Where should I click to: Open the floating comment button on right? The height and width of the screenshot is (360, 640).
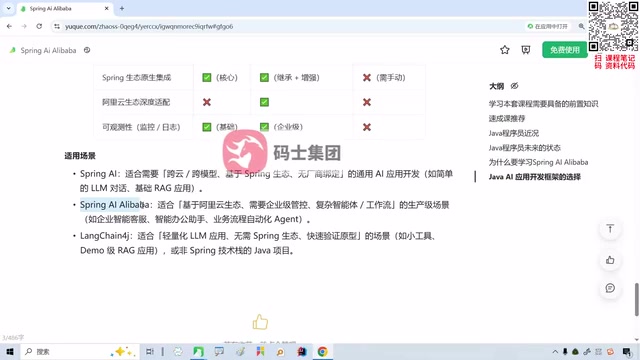click(x=610, y=288)
